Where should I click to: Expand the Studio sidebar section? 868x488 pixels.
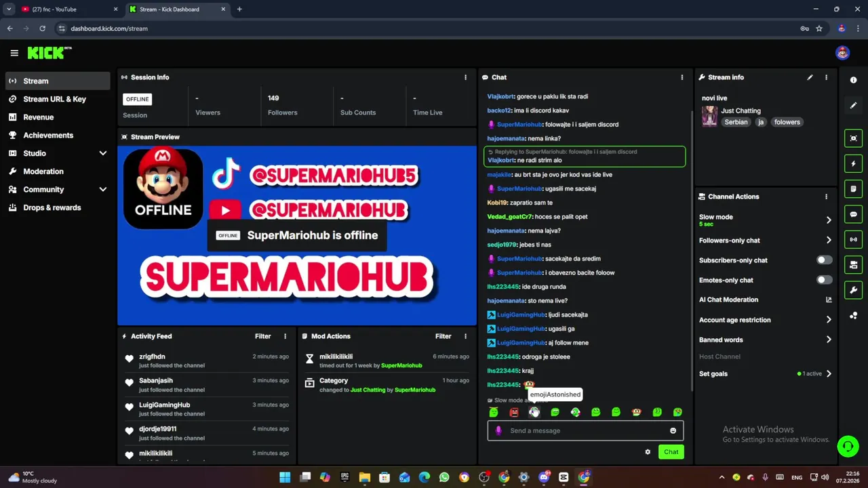(103, 153)
